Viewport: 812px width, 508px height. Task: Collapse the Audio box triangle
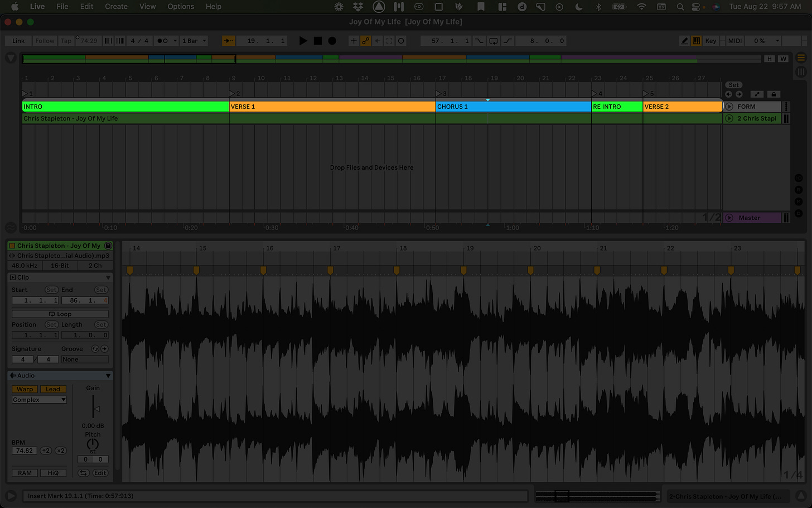pos(108,376)
